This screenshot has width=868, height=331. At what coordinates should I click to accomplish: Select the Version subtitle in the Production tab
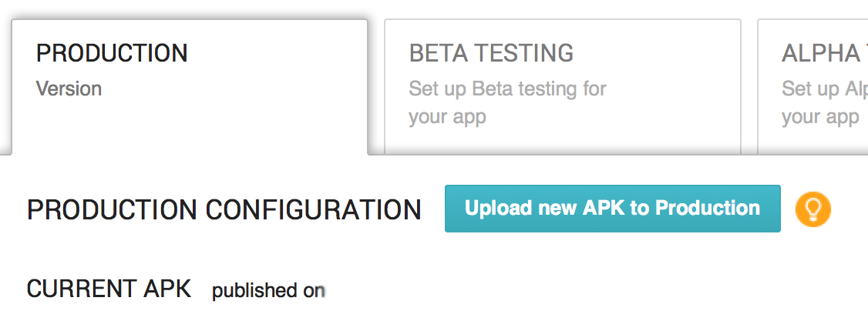[x=69, y=89]
